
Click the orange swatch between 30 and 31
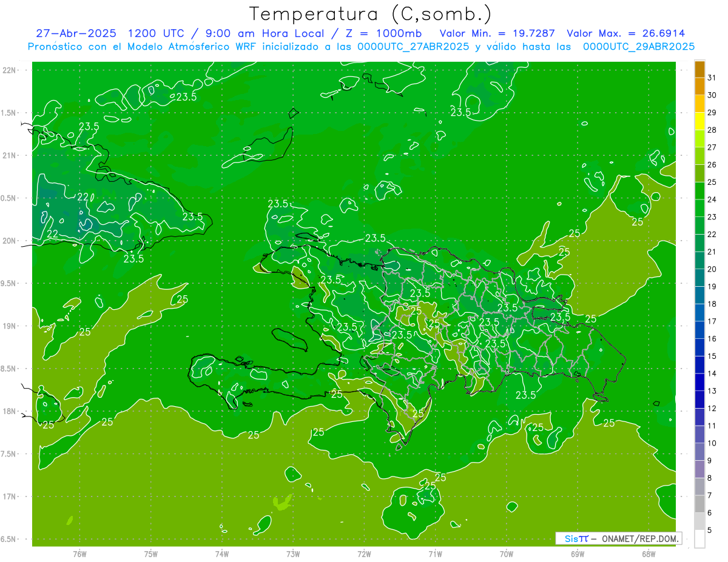click(x=699, y=86)
